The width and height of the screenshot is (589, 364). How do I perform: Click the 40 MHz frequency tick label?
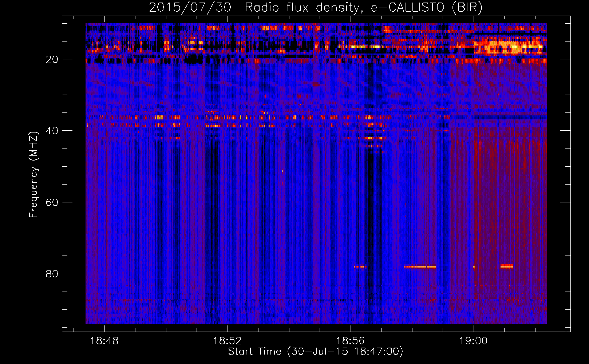coord(52,131)
